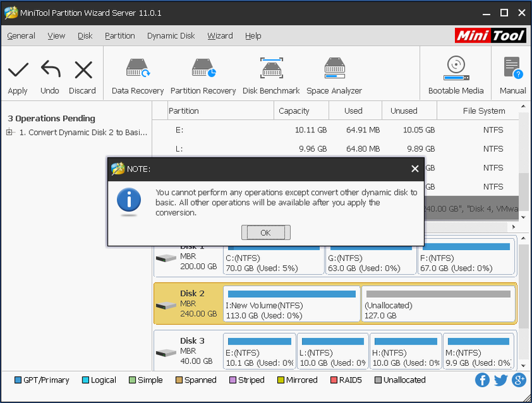Click Simple legend color swatch
Screen dimensions: 532x403
pos(132,380)
